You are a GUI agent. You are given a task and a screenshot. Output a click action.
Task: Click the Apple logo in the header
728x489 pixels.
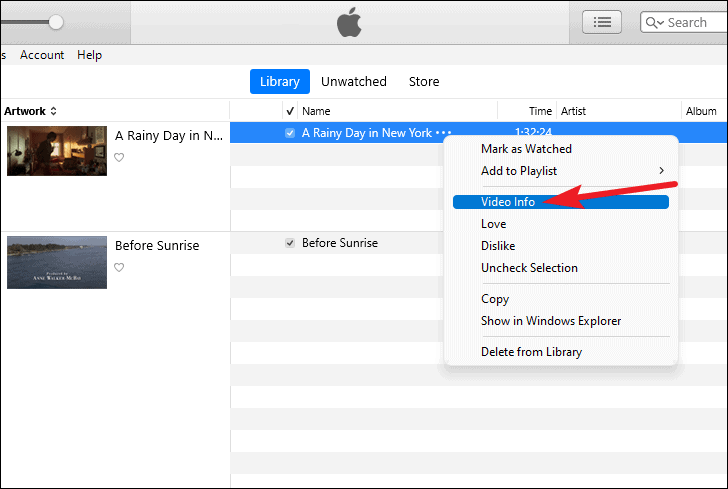click(x=349, y=22)
